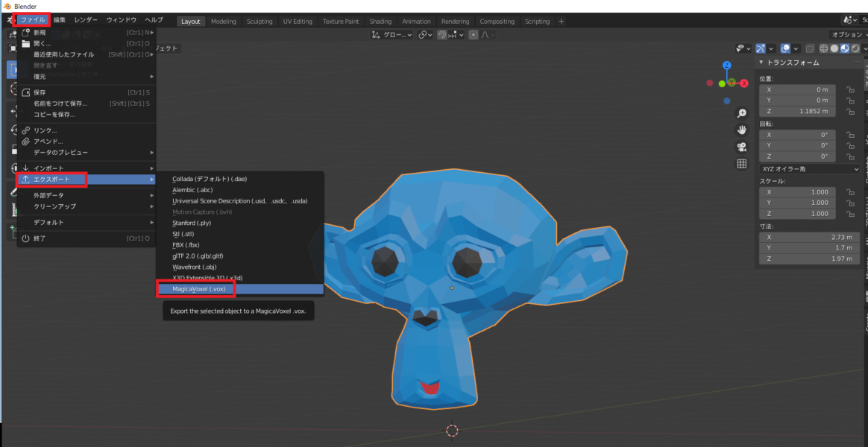Export as MagicaVoxel (.vox)
This screenshot has width=868, height=447.
pyautogui.click(x=240, y=289)
